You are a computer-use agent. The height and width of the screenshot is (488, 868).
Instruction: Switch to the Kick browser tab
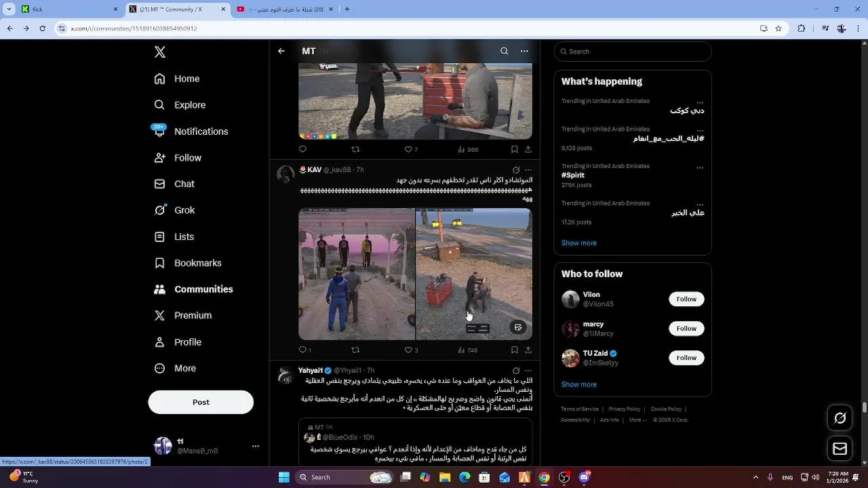click(x=69, y=9)
